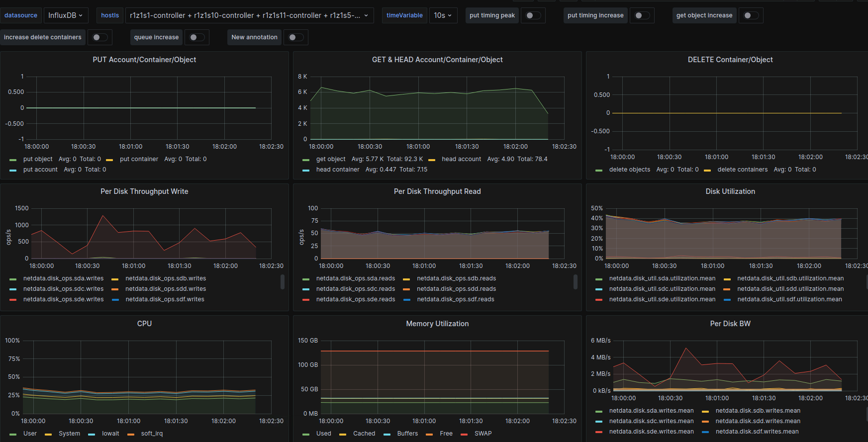This screenshot has width=868, height=442.
Task: Turn on get object increase annotation
Action: pyautogui.click(x=751, y=15)
